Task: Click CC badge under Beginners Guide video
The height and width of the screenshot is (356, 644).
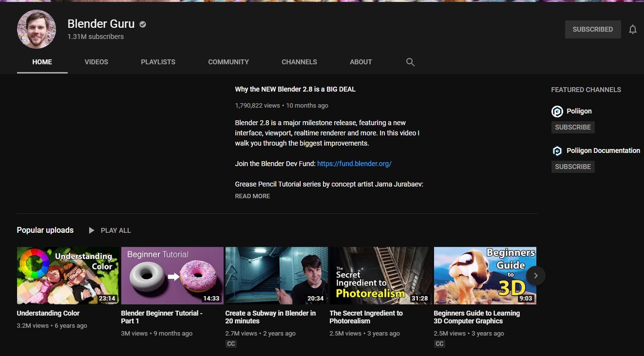Action: click(439, 344)
